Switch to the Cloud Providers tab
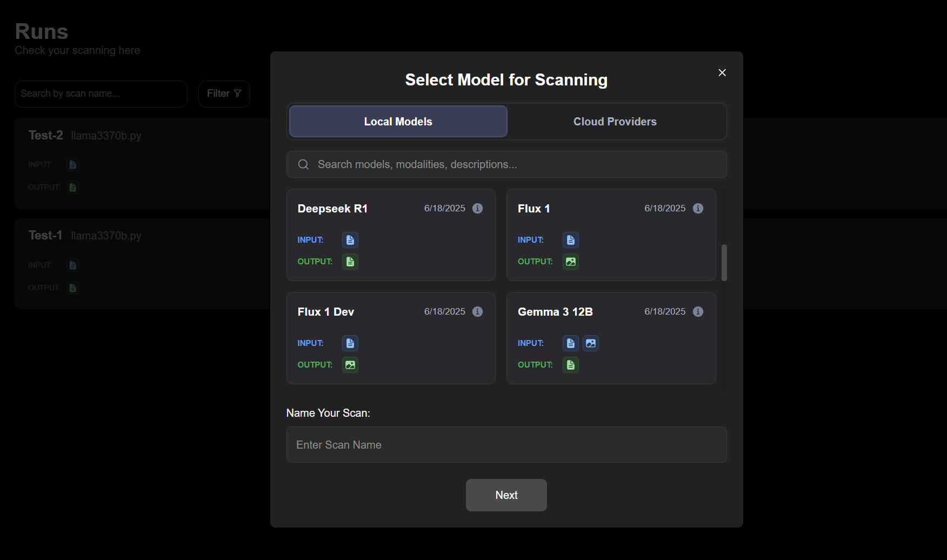The image size is (947, 560). tap(615, 121)
